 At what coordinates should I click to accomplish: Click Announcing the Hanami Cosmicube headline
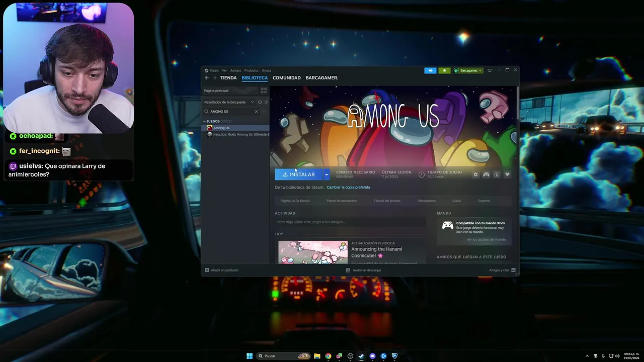pyautogui.click(x=377, y=252)
